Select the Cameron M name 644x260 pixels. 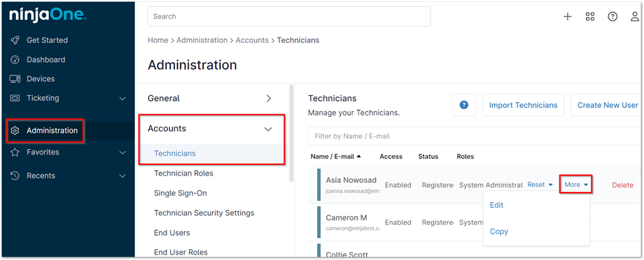coord(346,217)
